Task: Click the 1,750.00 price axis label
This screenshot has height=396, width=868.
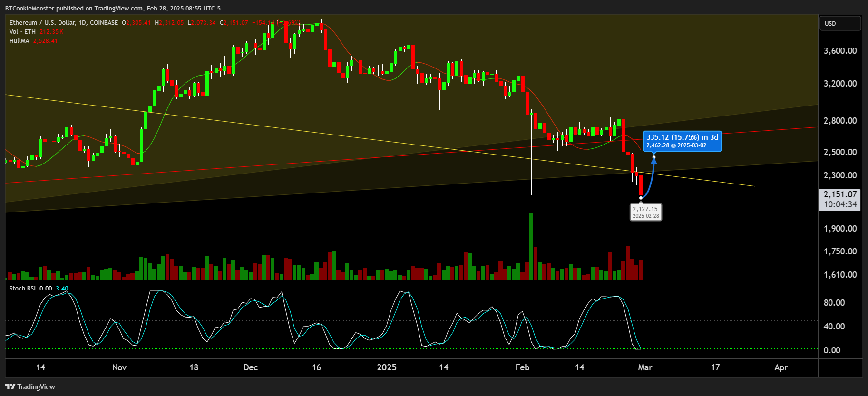Action: point(840,251)
